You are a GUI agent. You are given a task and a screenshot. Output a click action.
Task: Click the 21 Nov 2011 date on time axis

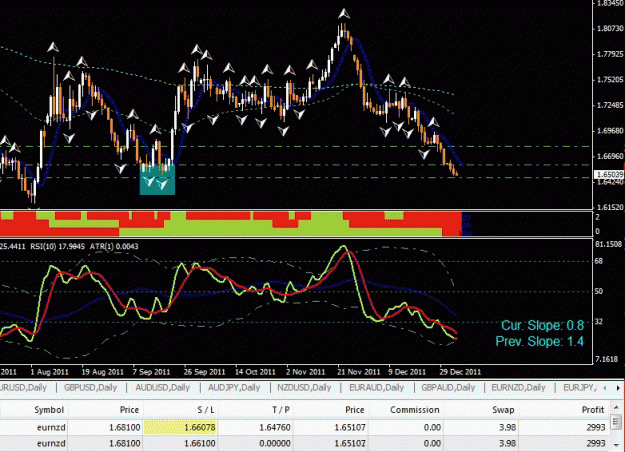pyautogui.click(x=359, y=372)
